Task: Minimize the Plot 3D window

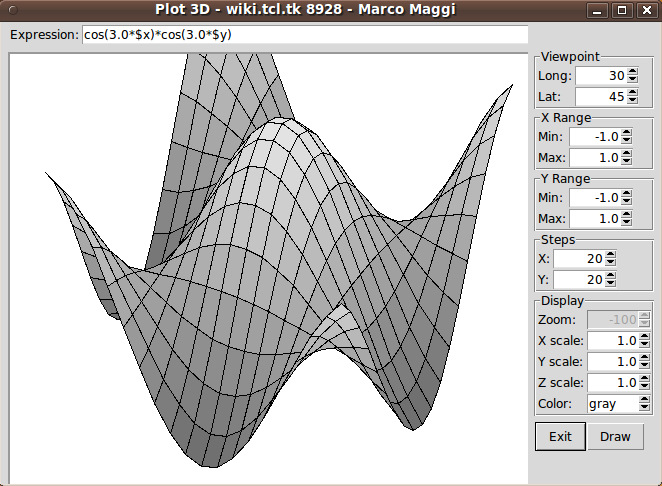Action: (x=597, y=10)
